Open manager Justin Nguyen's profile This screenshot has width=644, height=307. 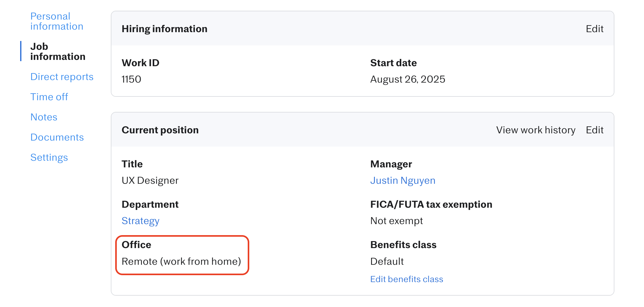coord(403,181)
